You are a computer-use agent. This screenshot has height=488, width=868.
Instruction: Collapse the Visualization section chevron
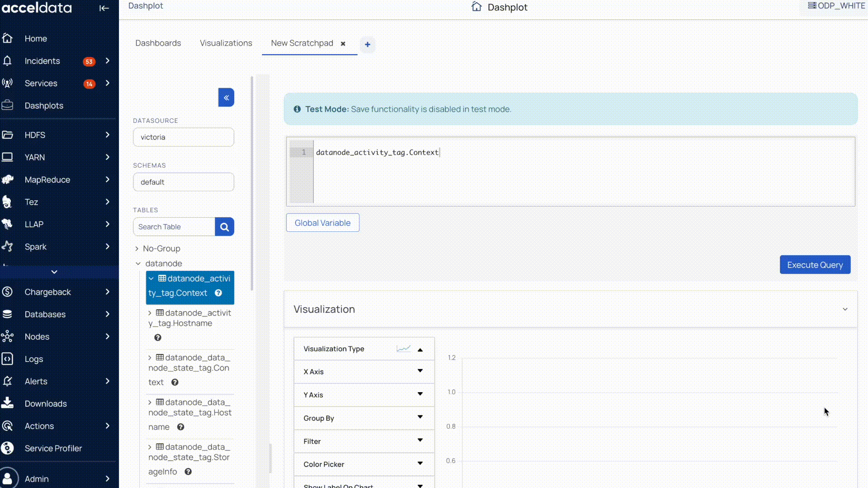coord(845,310)
